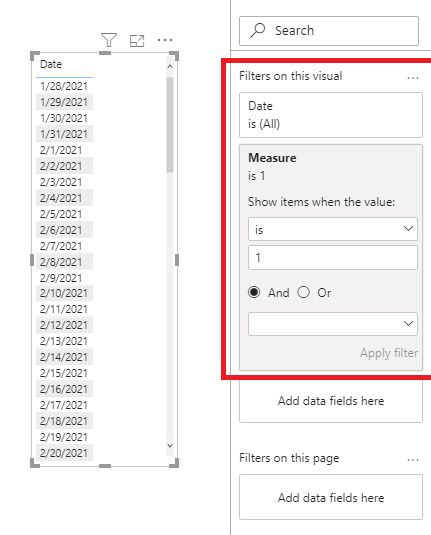Select the 2/10/2021 row
431x535 pixels.
pyautogui.click(x=64, y=293)
